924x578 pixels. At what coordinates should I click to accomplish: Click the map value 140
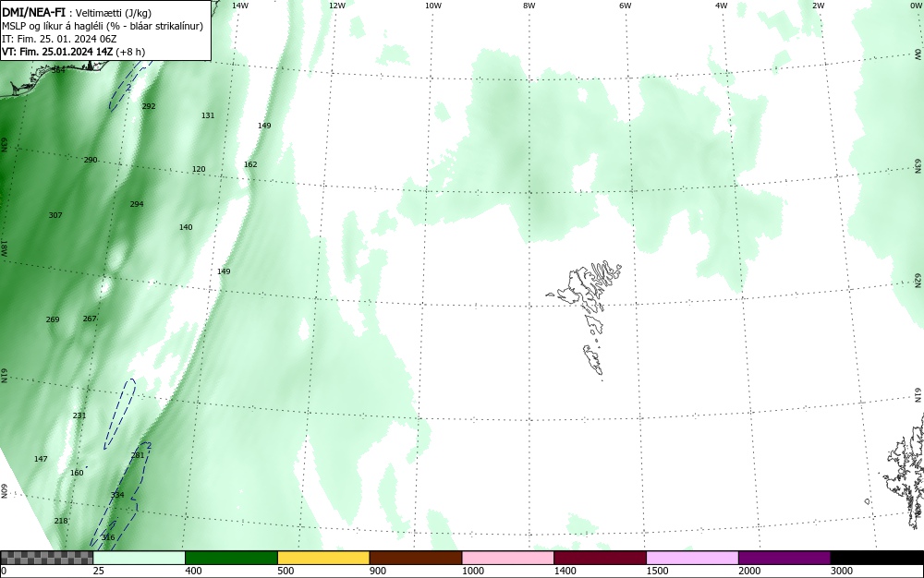click(186, 227)
